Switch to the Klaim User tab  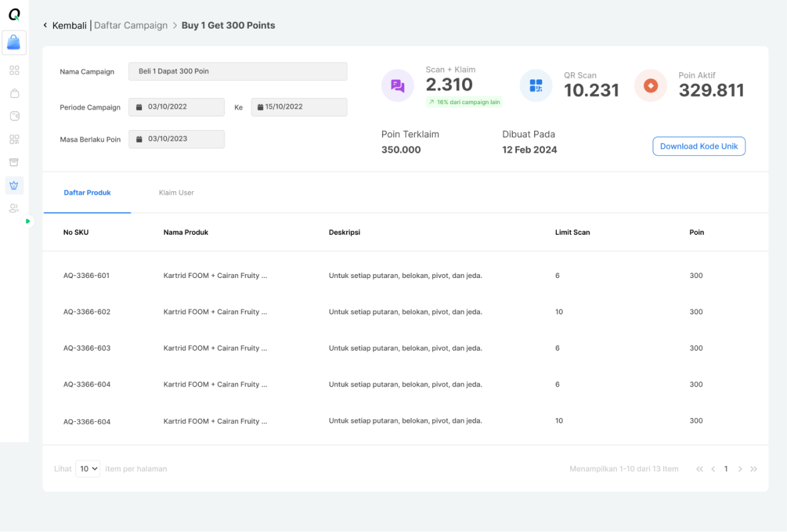point(176,193)
